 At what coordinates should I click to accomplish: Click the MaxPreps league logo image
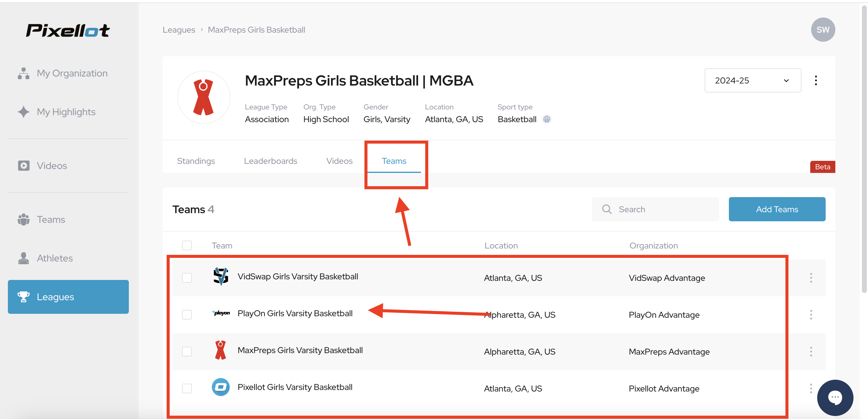click(204, 97)
